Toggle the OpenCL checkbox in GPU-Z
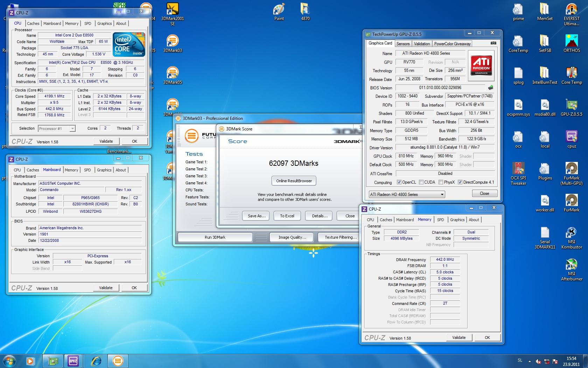The image size is (588, 368). point(399,182)
